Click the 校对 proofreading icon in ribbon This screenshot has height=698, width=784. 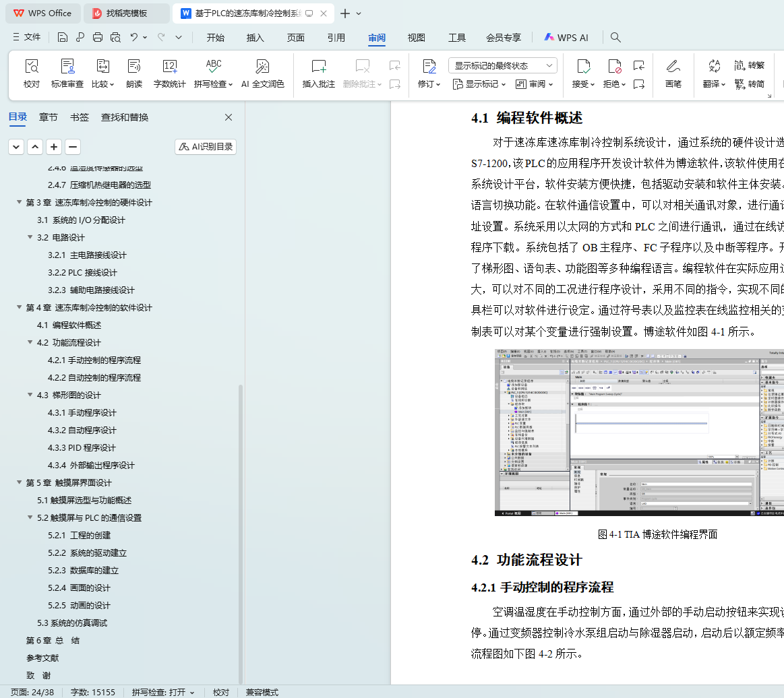click(32, 73)
